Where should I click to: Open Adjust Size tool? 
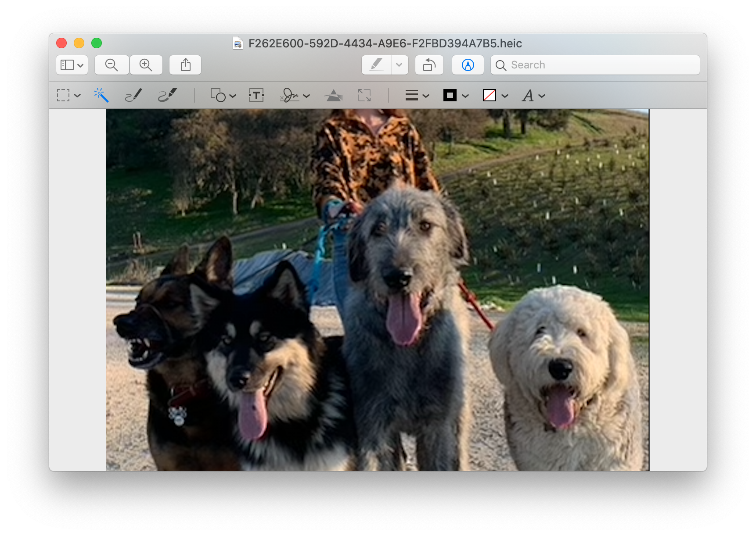click(x=364, y=95)
